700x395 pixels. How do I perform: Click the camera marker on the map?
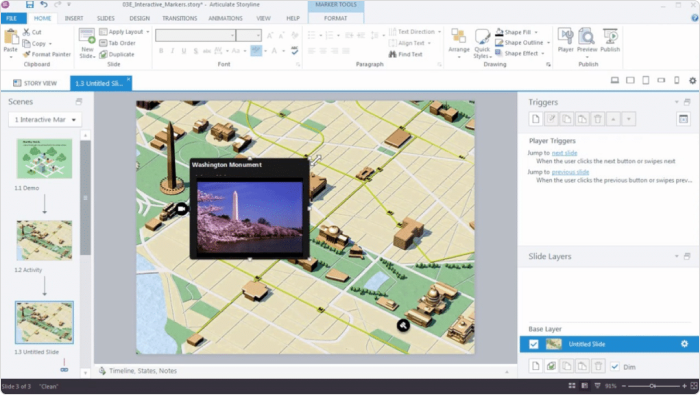[x=181, y=208]
